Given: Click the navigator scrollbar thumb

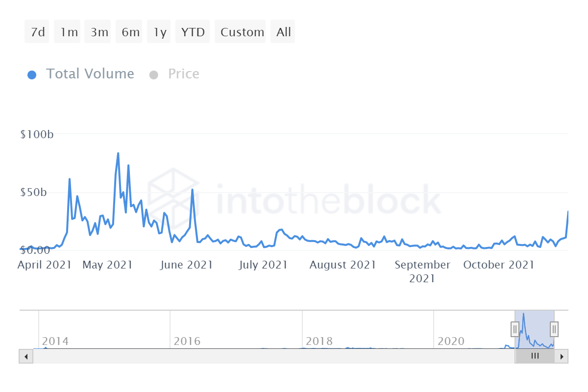Looking at the screenshot, I should point(535,356).
